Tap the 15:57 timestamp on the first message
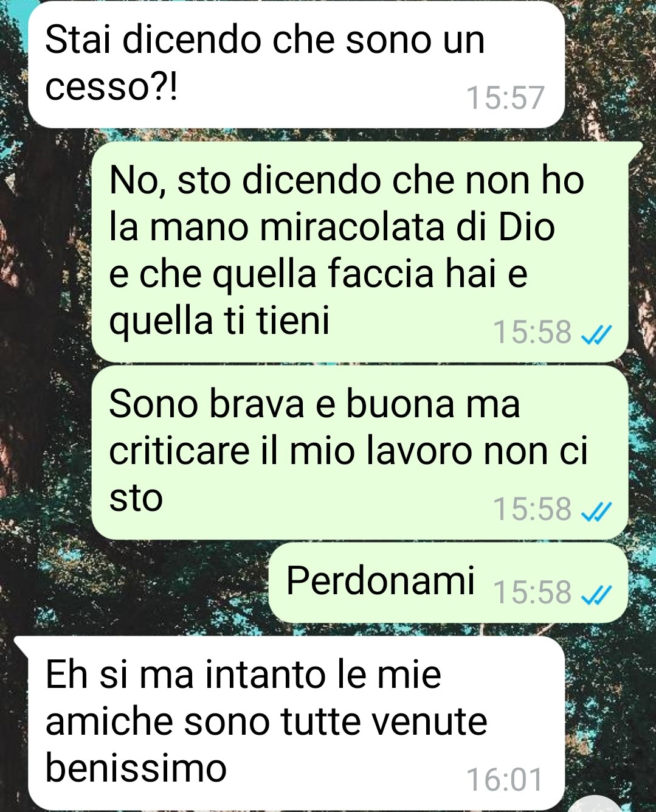Screen dimensions: 656x812 tap(505, 98)
